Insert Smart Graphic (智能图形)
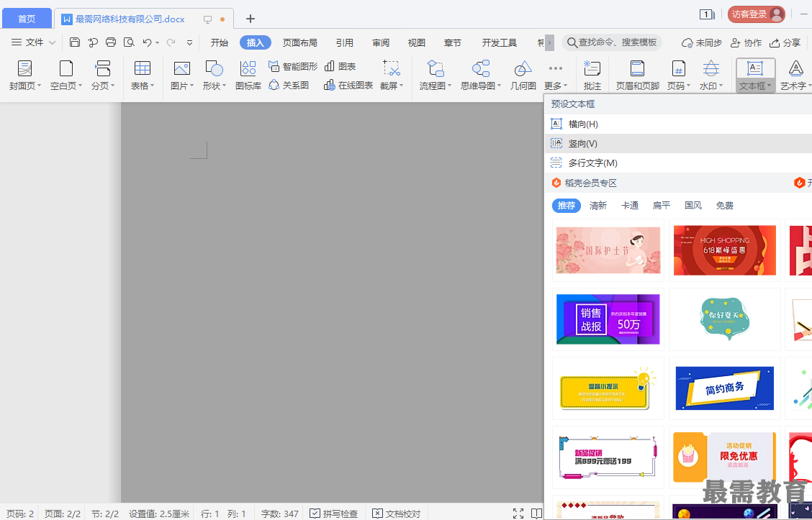The image size is (812, 520). point(293,66)
